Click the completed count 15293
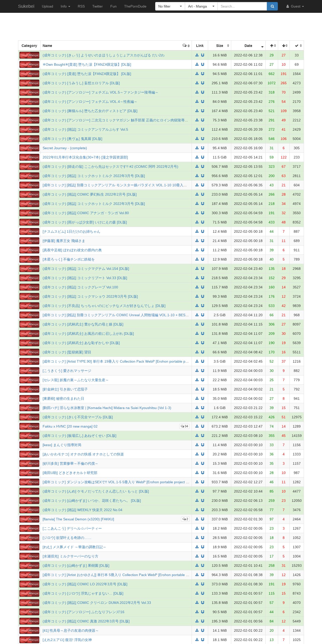This screenshot has width=322, height=644. (x=297, y=566)
